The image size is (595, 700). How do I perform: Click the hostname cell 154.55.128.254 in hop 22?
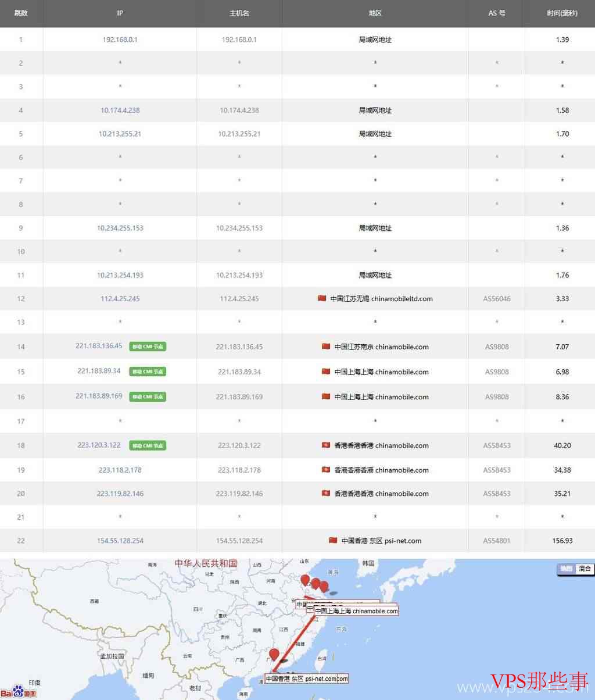239,540
